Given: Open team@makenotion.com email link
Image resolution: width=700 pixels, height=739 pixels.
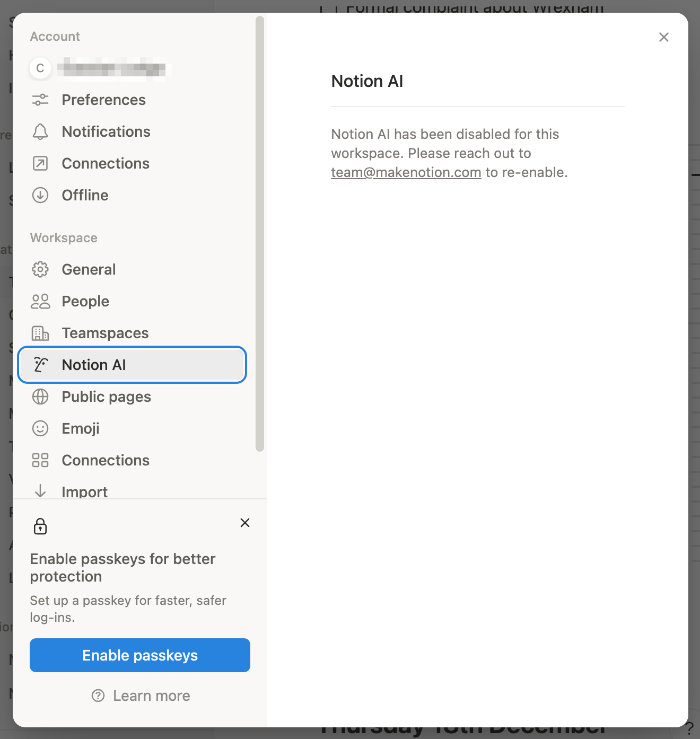Looking at the screenshot, I should (406, 172).
